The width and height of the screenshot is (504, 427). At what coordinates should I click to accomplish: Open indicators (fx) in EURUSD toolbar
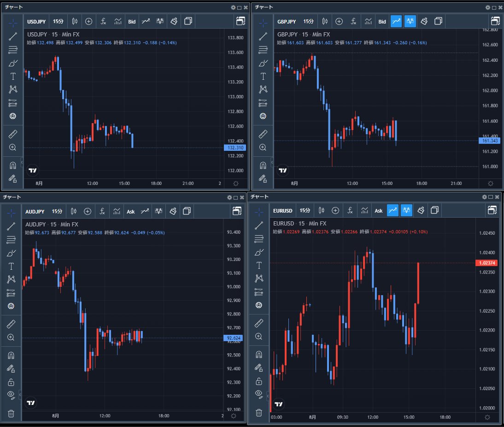coord(350,210)
